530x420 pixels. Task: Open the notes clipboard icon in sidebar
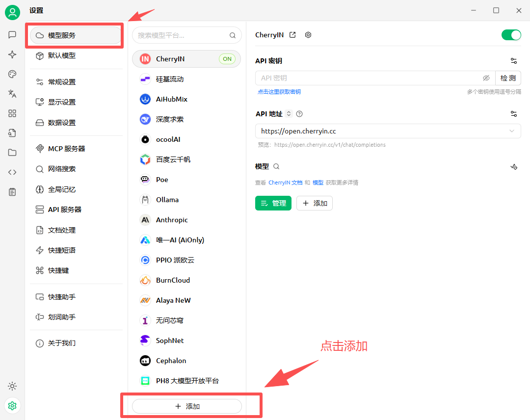12,192
